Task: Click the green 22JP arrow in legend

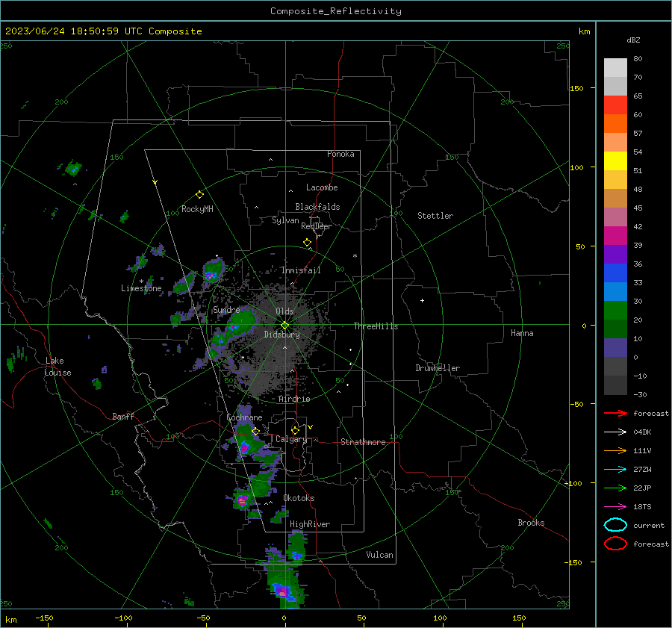Action: tap(615, 488)
